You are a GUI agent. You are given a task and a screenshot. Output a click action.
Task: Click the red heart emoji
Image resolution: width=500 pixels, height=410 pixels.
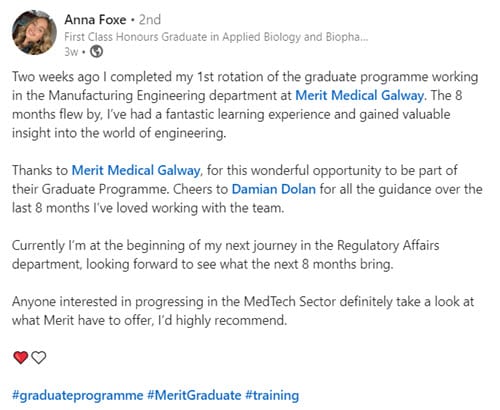click(x=21, y=357)
